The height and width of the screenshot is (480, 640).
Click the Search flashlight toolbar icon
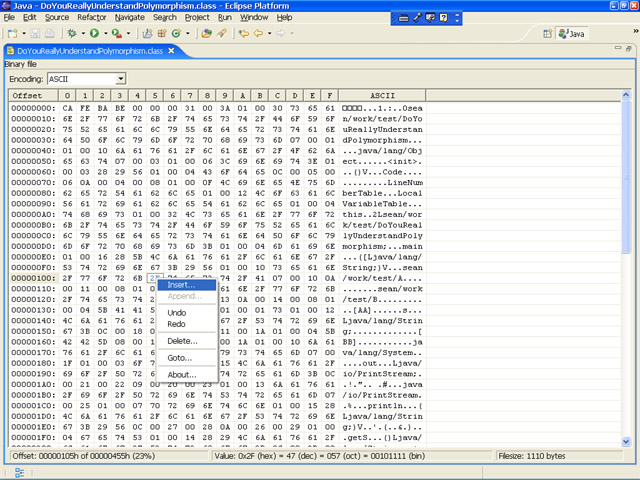222,33
